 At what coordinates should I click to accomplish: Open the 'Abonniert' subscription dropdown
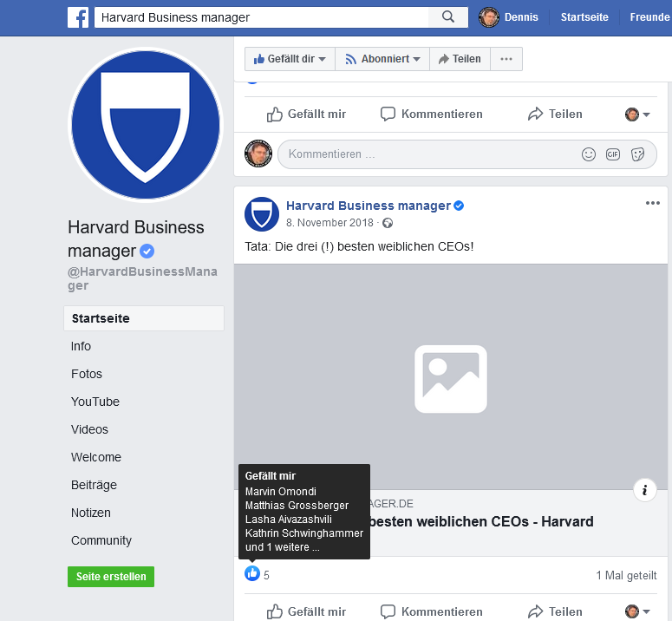click(x=382, y=59)
